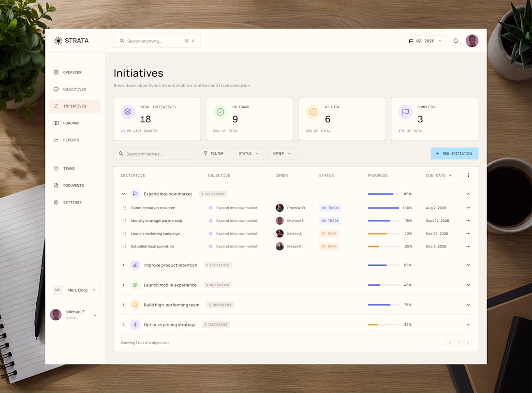532x393 pixels.
Task: Grab drag handle of Conduct market research row
Action: coord(124,208)
